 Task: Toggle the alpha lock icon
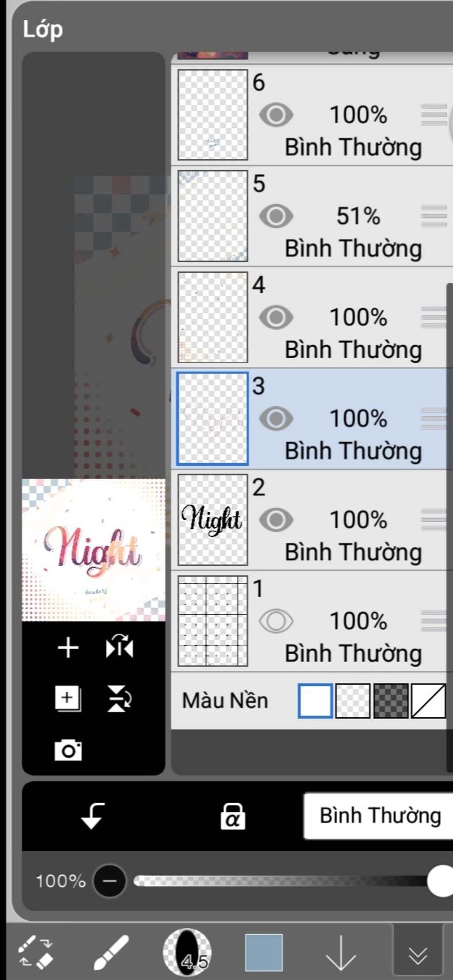click(233, 816)
